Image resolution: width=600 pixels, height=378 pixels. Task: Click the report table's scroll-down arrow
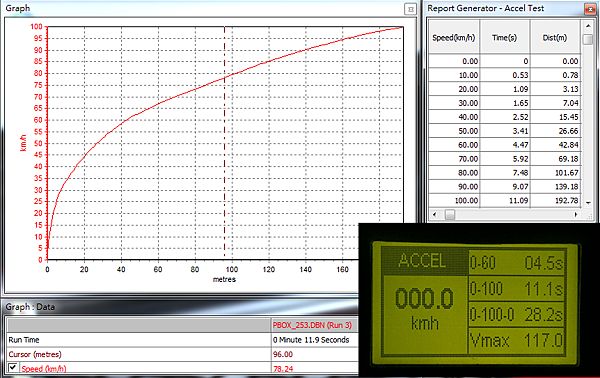click(588, 203)
